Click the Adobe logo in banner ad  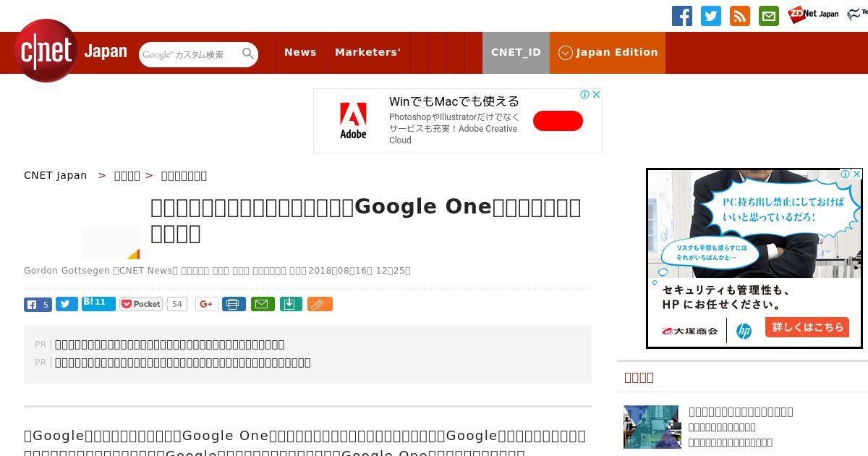pos(354,120)
